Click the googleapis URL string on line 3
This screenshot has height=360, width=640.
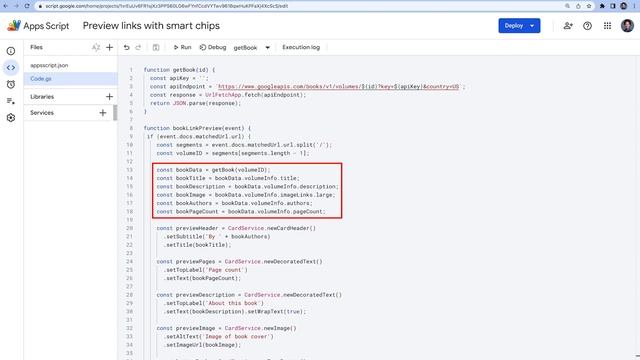tap(339, 87)
